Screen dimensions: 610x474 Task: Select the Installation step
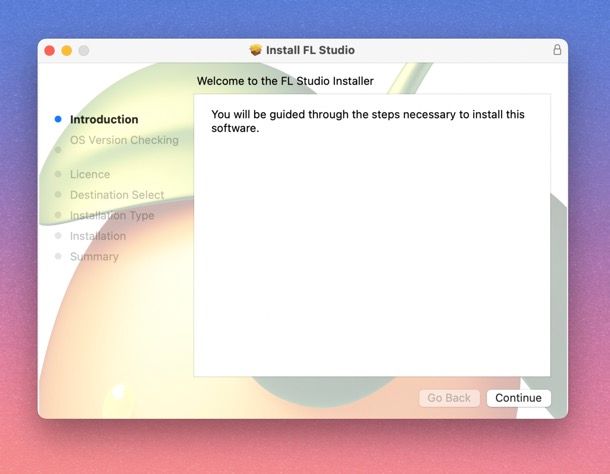pos(98,236)
